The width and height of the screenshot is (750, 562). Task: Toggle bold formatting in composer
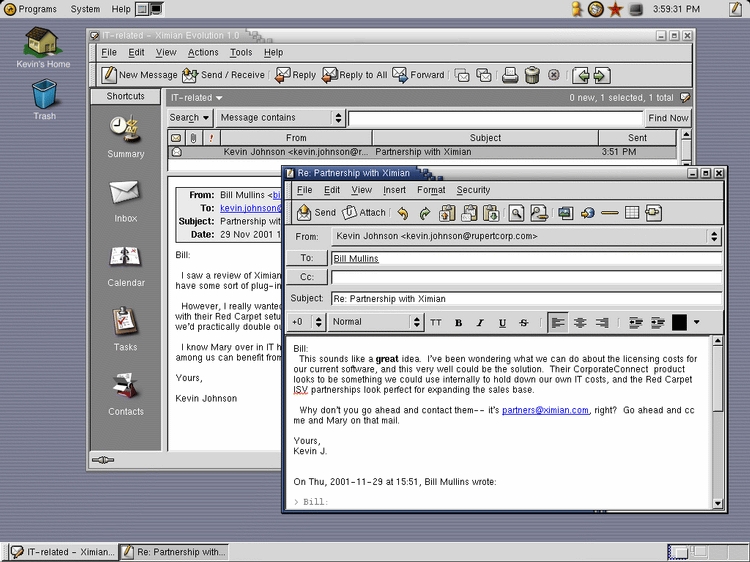point(459,323)
